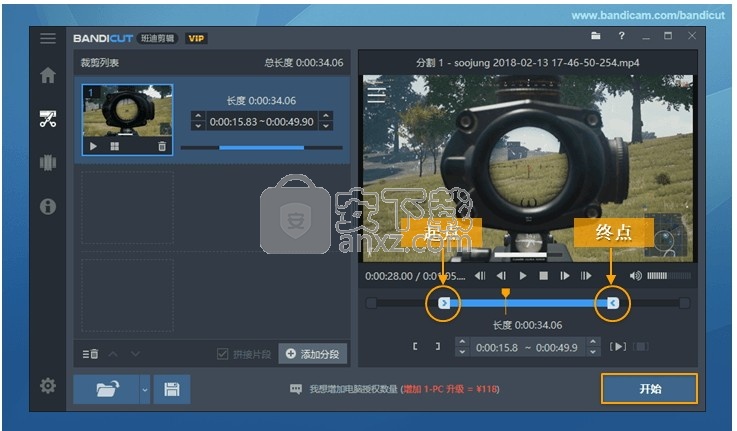737x431 pixels.
Task: Open file with the folder button
Action: [106, 389]
